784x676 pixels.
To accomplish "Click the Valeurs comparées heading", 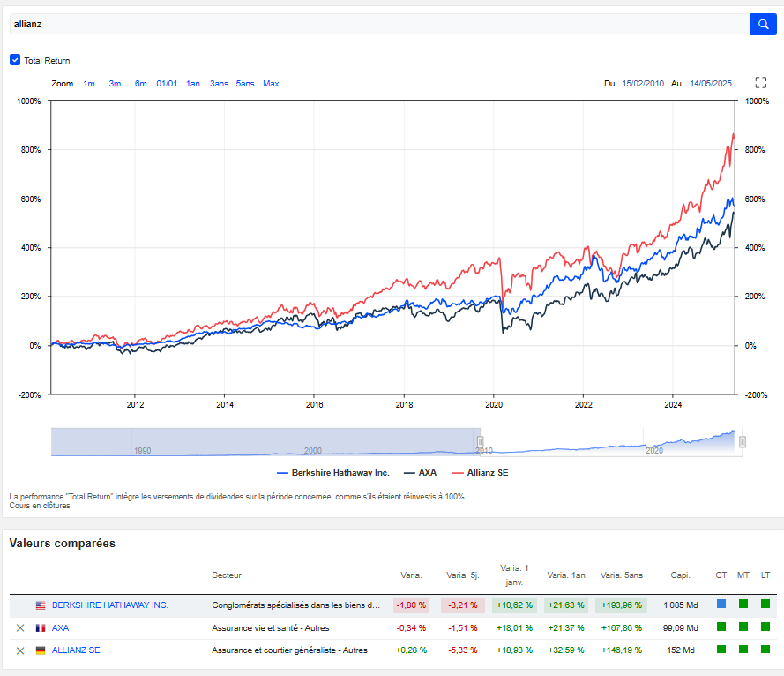I will (62, 544).
